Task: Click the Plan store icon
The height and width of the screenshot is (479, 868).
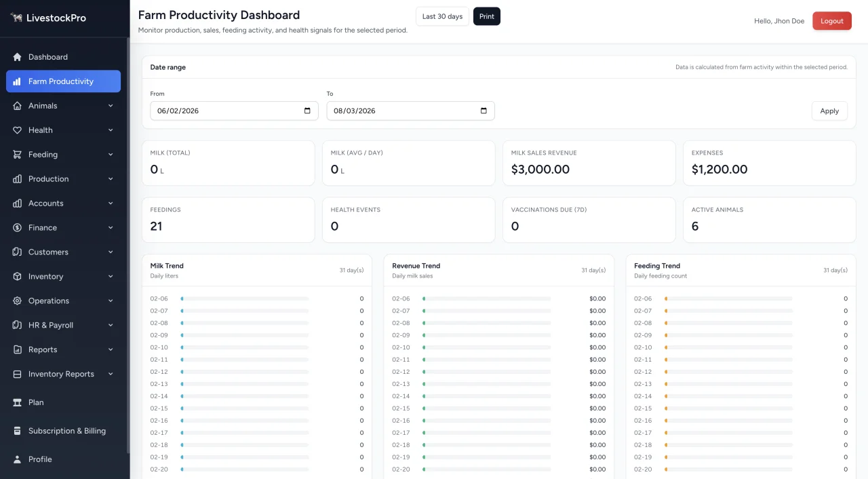Action: click(17, 402)
